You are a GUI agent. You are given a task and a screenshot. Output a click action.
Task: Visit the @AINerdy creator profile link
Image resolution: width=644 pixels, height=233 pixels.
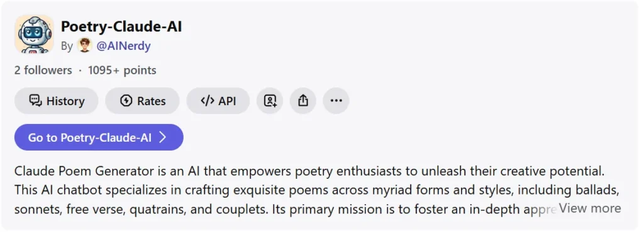pyautogui.click(x=123, y=46)
